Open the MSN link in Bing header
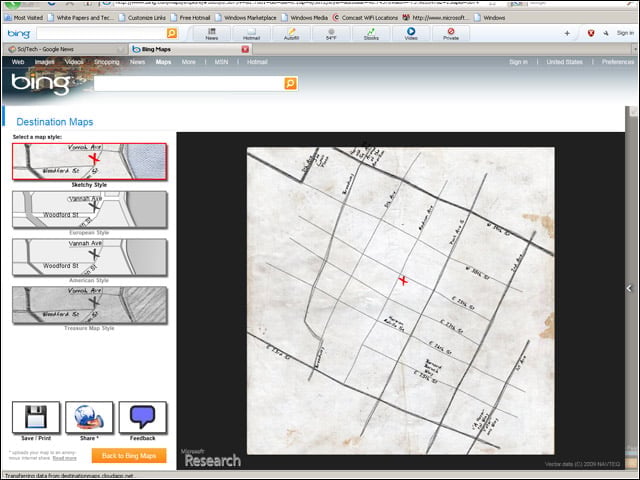The height and width of the screenshot is (480, 640). click(x=221, y=62)
